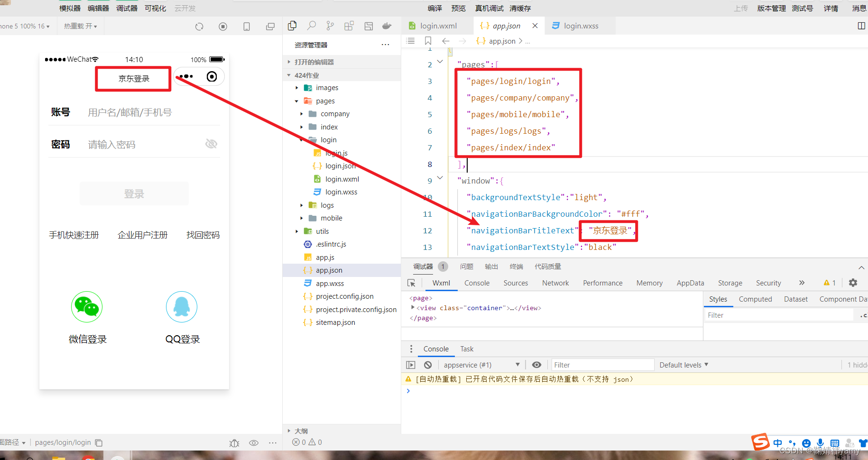
Task: Collapse the debugger panel chevron
Action: pyautogui.click(x=861, y=267)
